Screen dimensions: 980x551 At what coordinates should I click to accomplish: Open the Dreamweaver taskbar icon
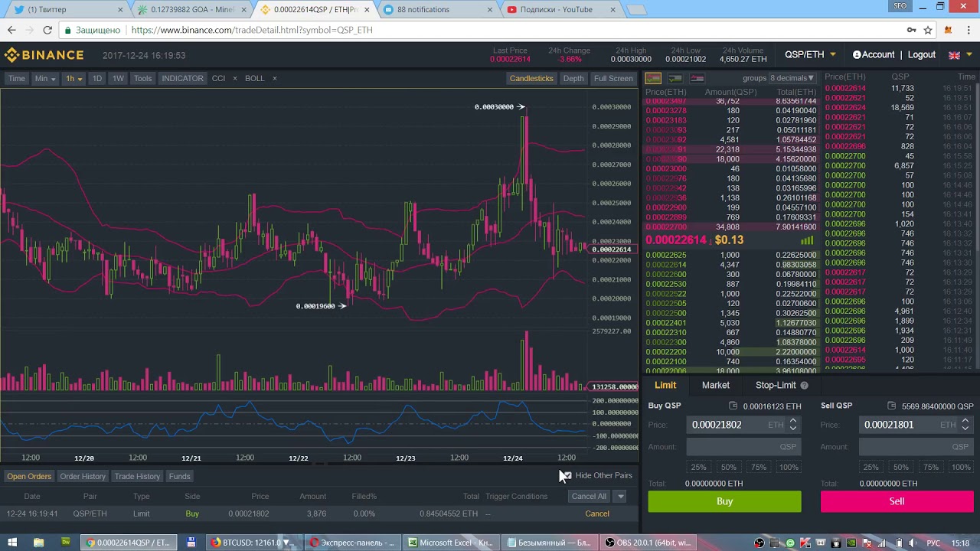coord(66,543)
